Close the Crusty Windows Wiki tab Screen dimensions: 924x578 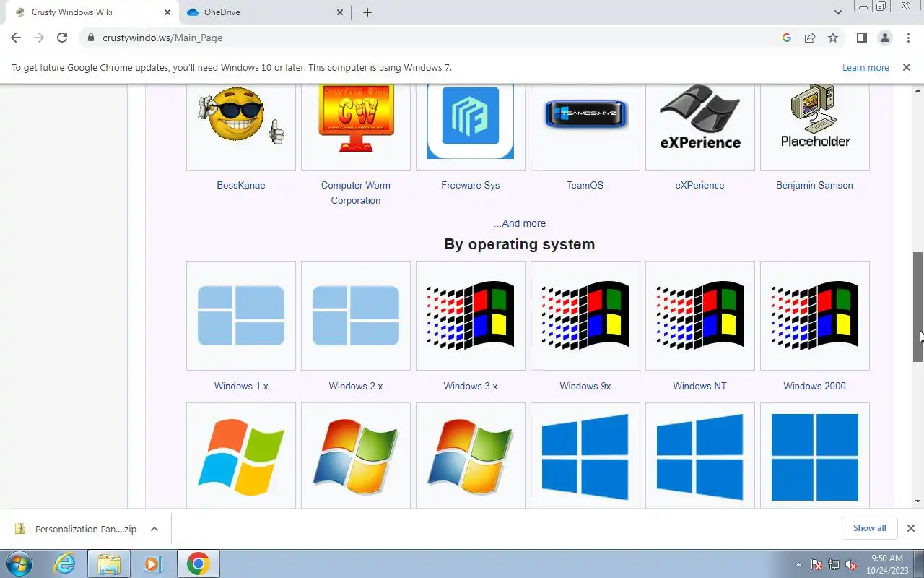click(x=167, y=12)
